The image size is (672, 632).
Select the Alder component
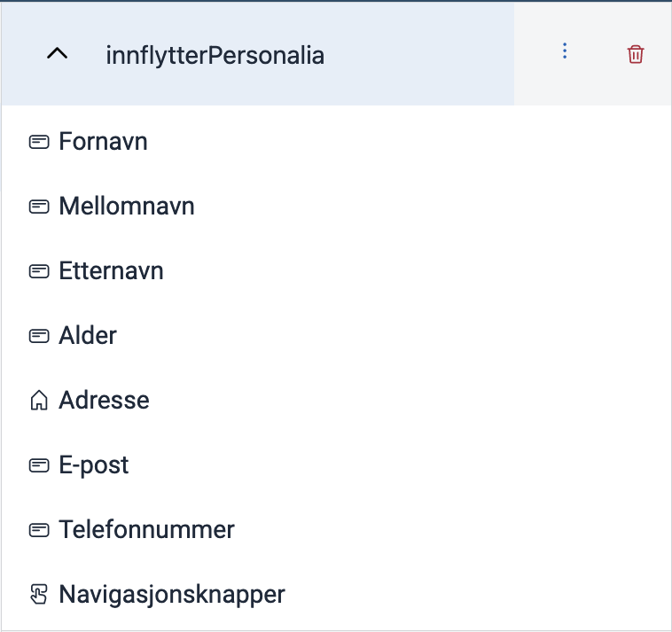point(336,336)
